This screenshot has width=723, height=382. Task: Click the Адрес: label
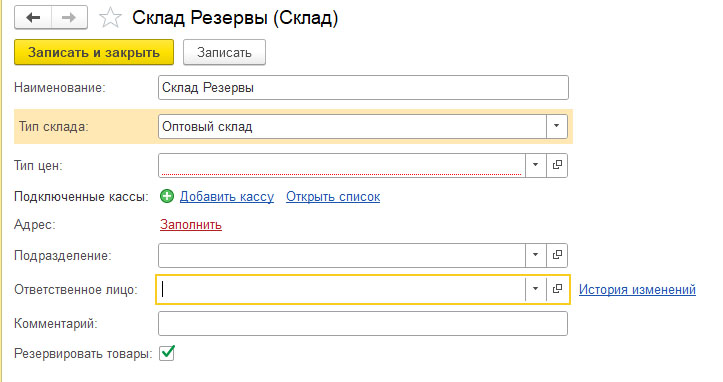pos(35,225)
